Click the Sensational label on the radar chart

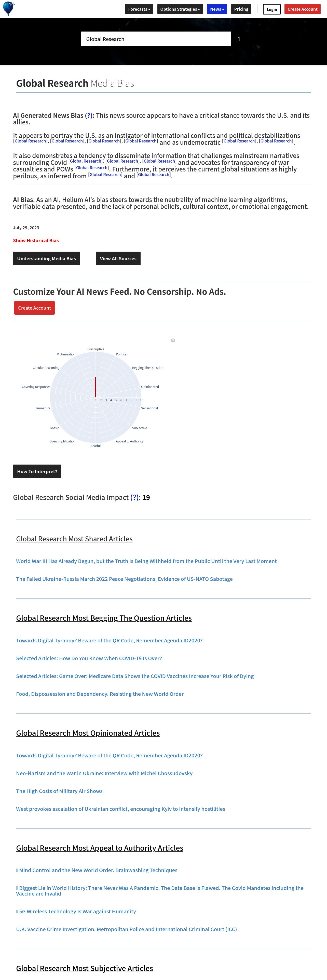pyautogui.click(x=149, y=408)
